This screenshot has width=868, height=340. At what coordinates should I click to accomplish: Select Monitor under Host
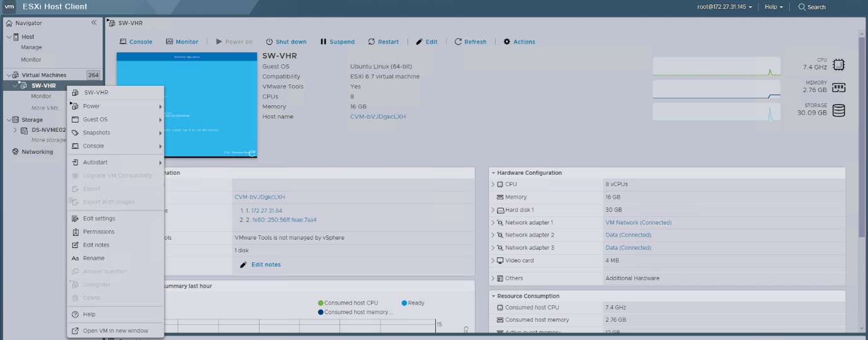(x=31, y=60)
